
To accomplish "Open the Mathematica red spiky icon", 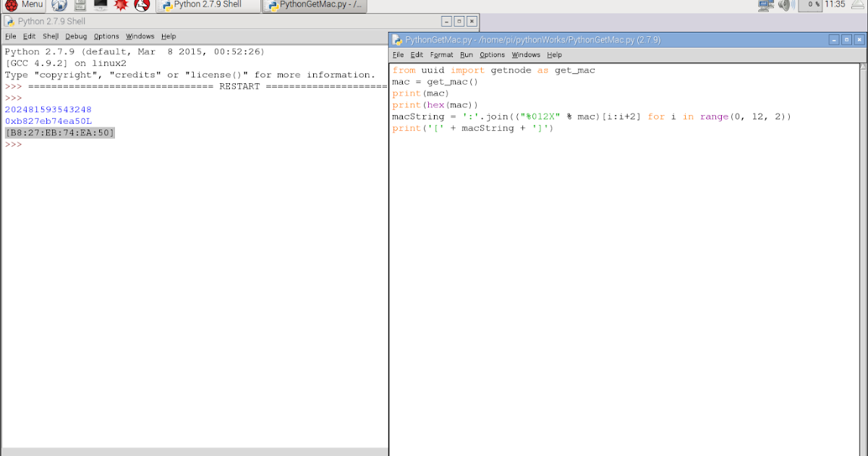I will click(x=121, y=6).
